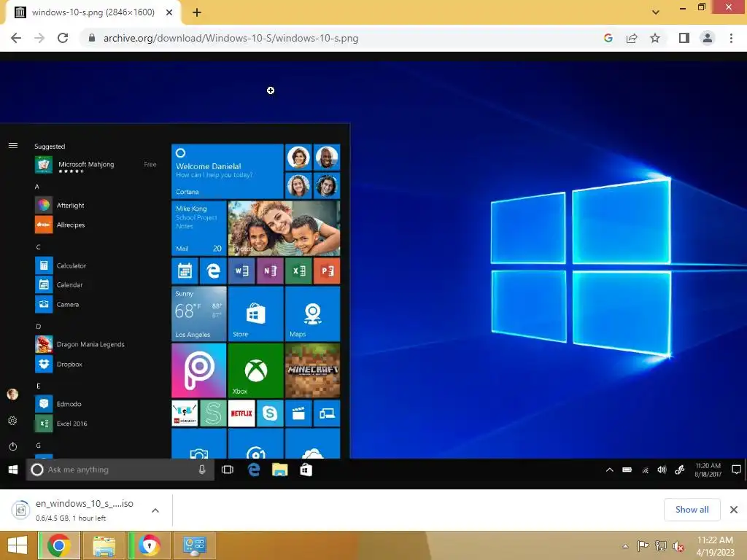
Task: Open the PowerPoint tile
Action: coord(327,271)
